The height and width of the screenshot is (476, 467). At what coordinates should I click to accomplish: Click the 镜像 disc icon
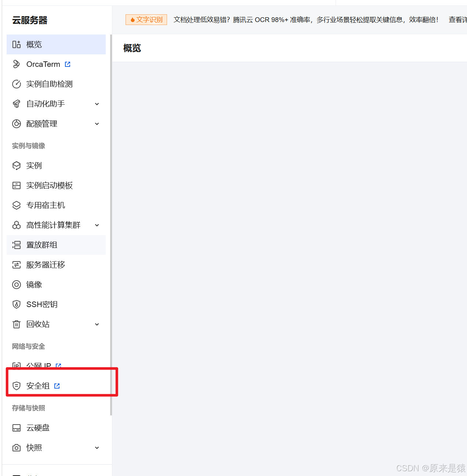pos(17,285)
